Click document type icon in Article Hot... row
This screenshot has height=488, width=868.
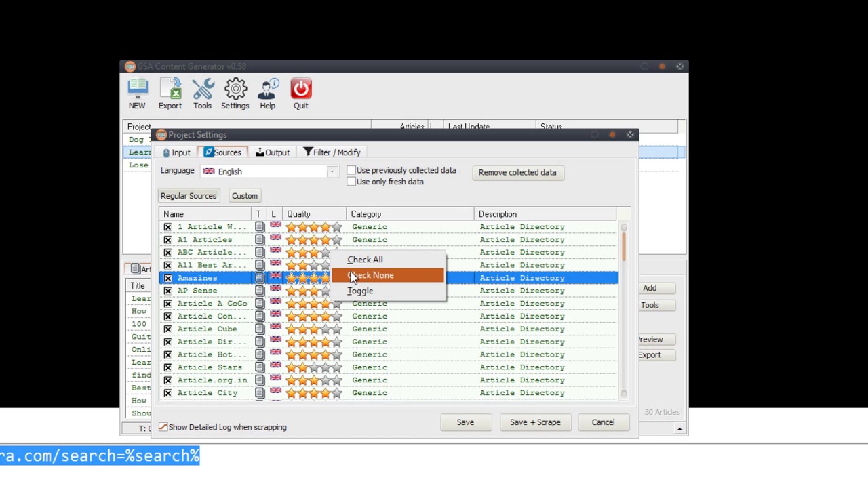(x=260, y=354)
